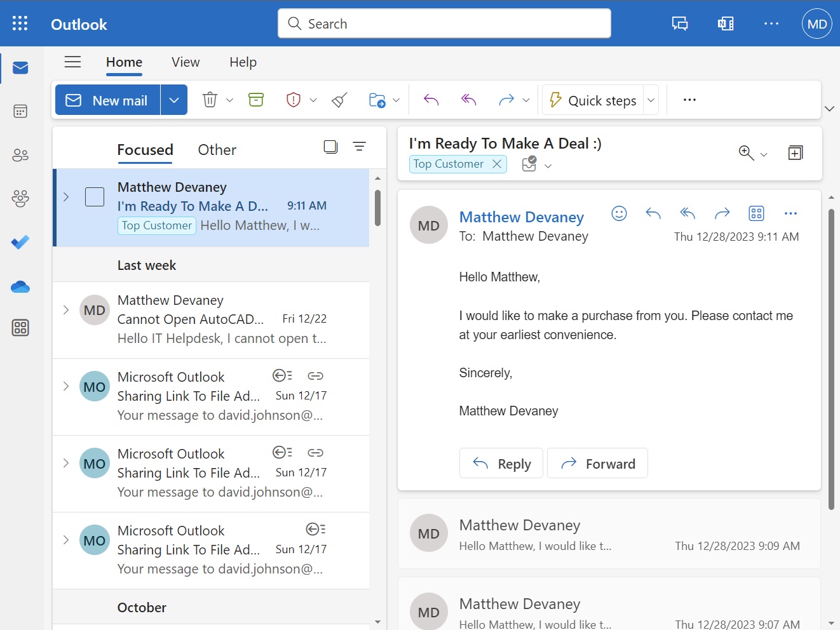Viewport: 840px width, 630px height.
Task: Switch to the Other inbox tab
Action: [x=217, y=149]
